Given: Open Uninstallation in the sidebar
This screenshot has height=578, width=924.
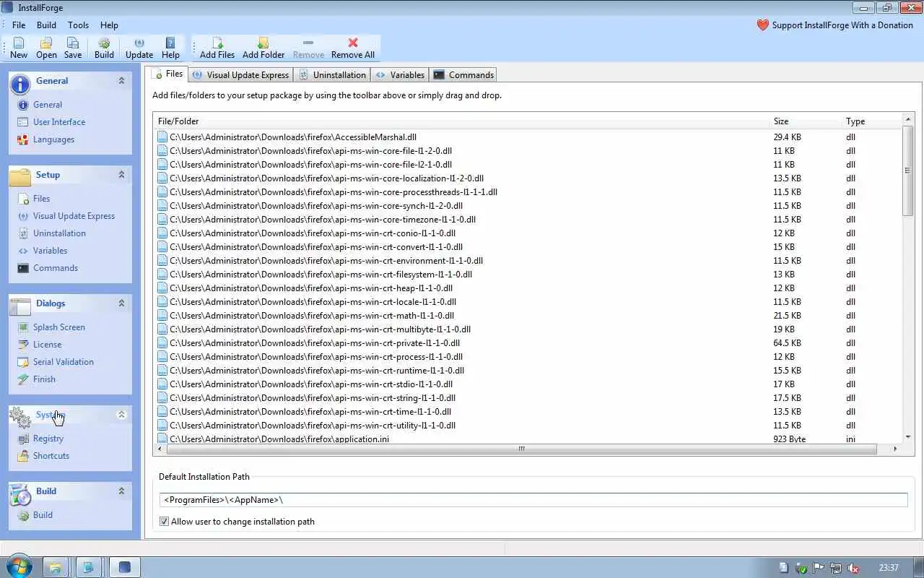Looking at the screenshot, I should (59, 233).
